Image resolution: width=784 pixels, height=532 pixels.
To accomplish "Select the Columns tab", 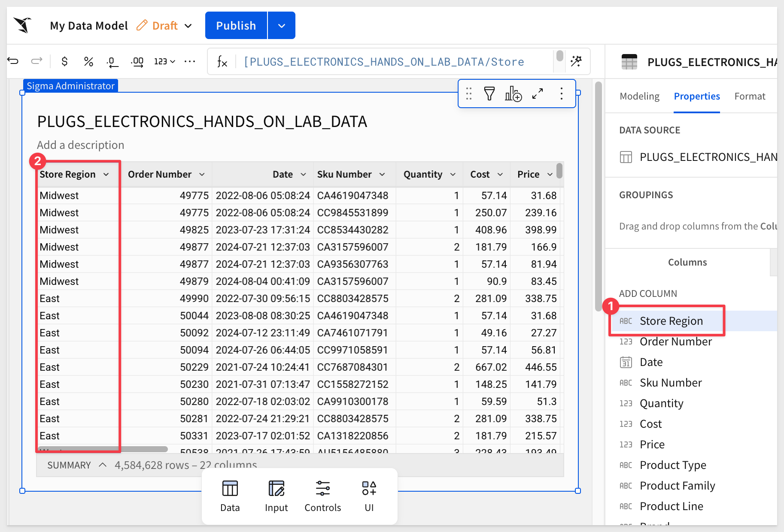I will (x=687, y=262).
